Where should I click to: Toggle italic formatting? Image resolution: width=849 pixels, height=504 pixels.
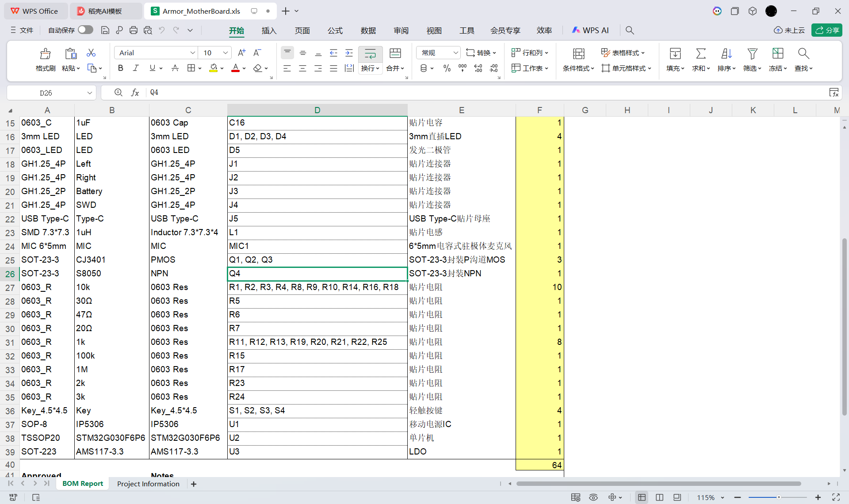pos(136,68)
